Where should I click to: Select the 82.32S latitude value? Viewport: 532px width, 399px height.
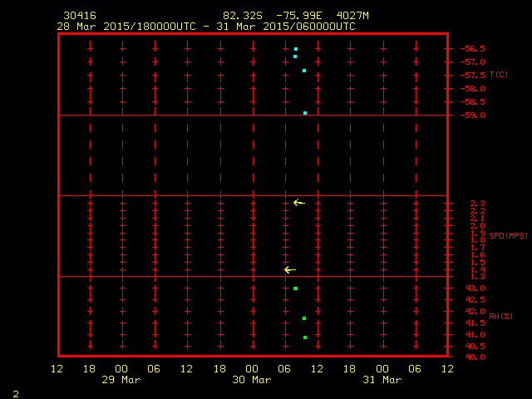coord(242,16)
